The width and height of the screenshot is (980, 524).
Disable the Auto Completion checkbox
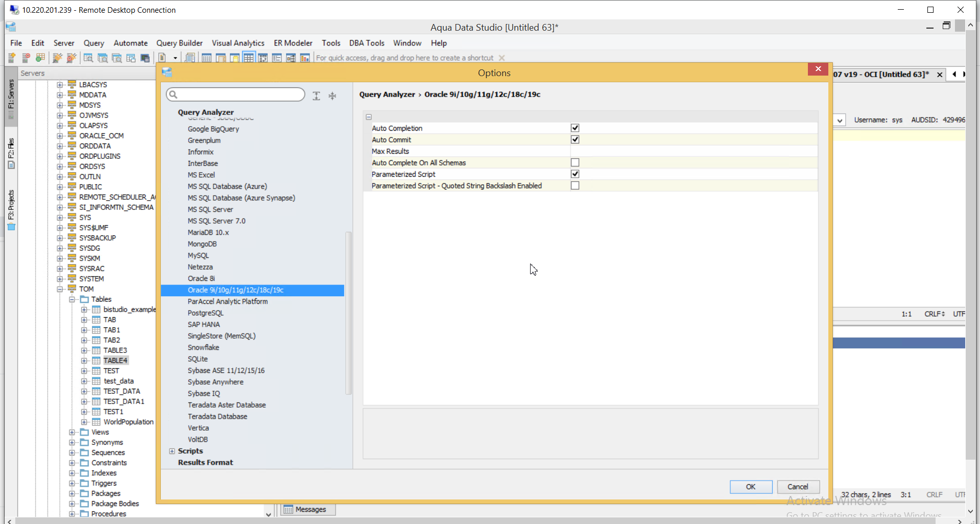coord(575,128)
